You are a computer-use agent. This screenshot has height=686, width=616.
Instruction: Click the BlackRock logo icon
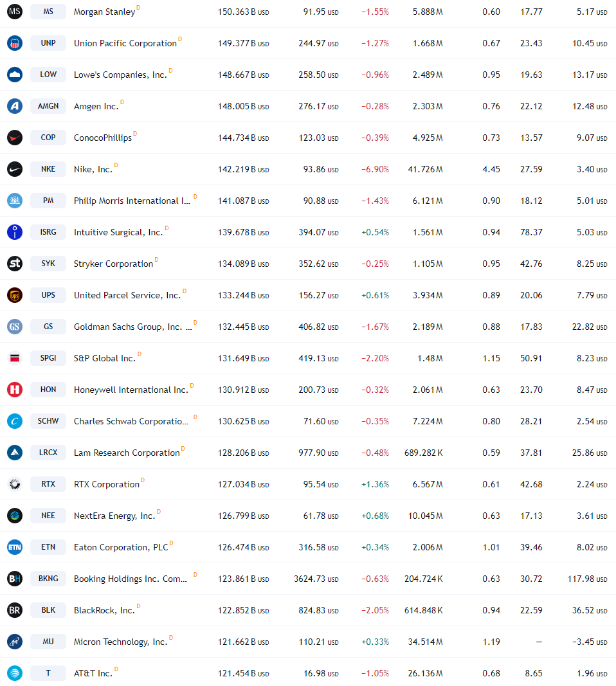click(x=15, y=610)
